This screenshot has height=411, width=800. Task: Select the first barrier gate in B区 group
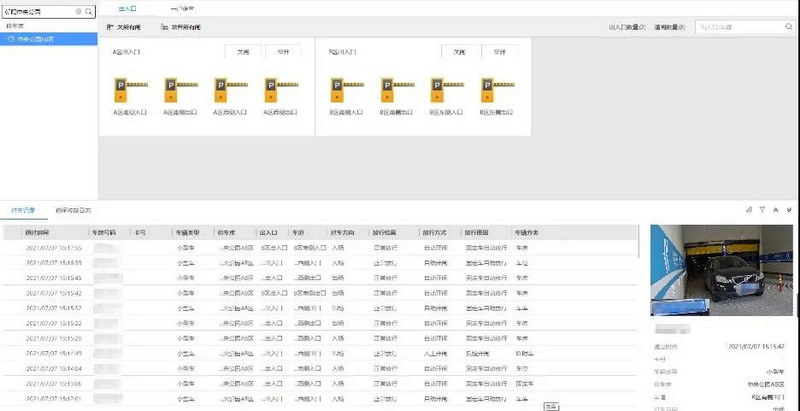tap(336, 92)
